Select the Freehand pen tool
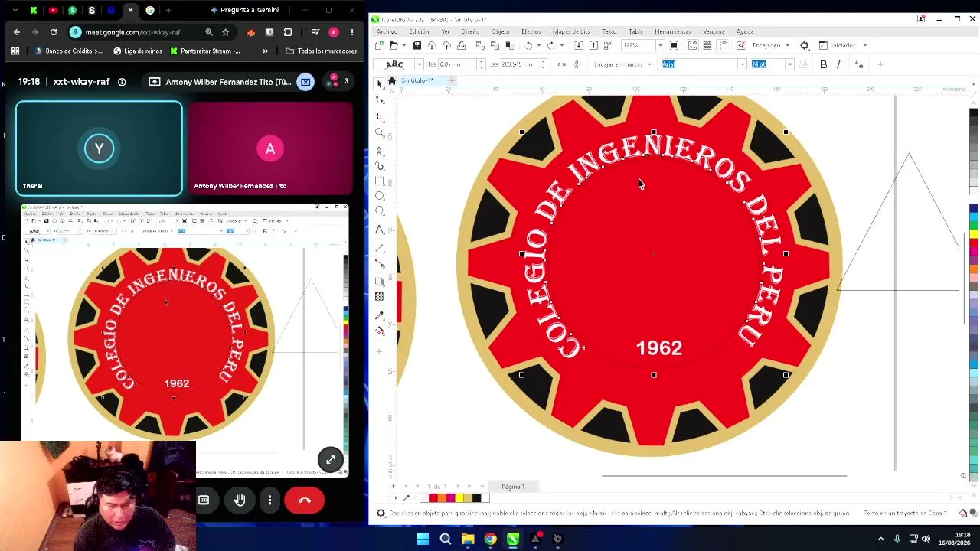 click(x=380, y=151)
